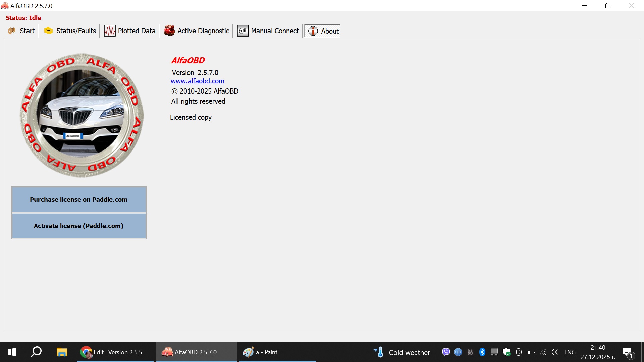The image size is (644, 362).
Task: Click the Cold weather widget on the taskbar
Action: (x=402, y=352)
